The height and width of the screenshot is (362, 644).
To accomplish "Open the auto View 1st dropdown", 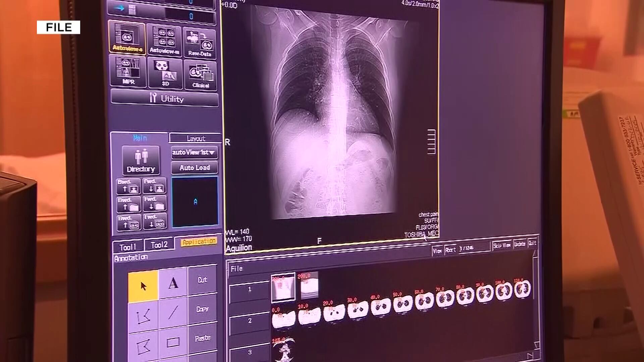I will (194, 153).
